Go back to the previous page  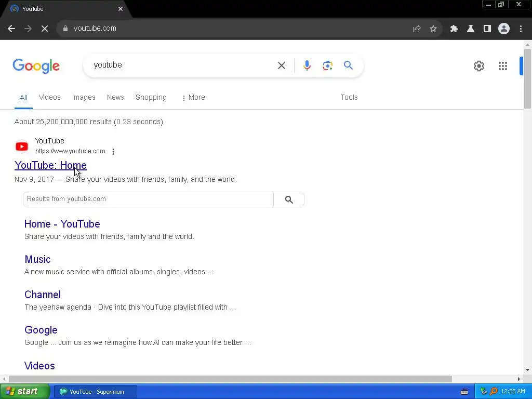[x=11, y=29]
